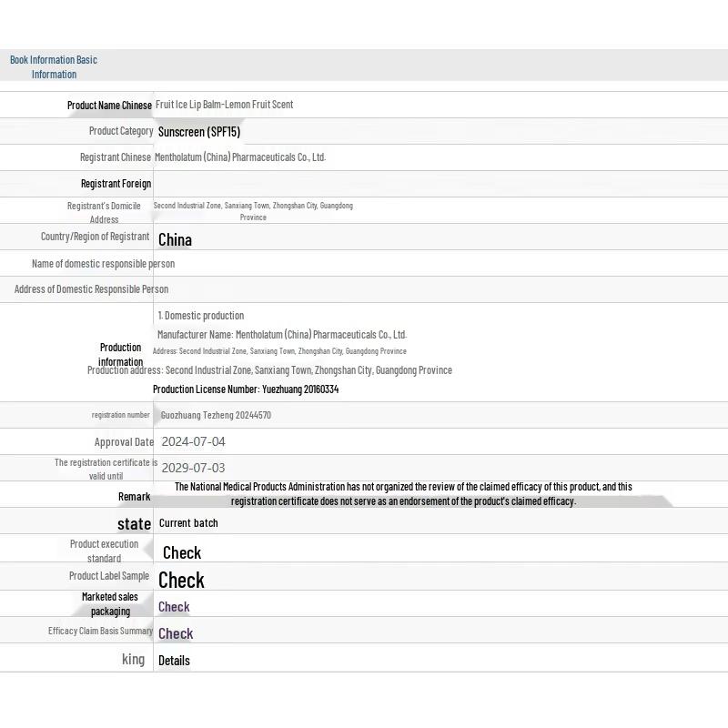Click the 1. Domestic production line

point(201,316)
